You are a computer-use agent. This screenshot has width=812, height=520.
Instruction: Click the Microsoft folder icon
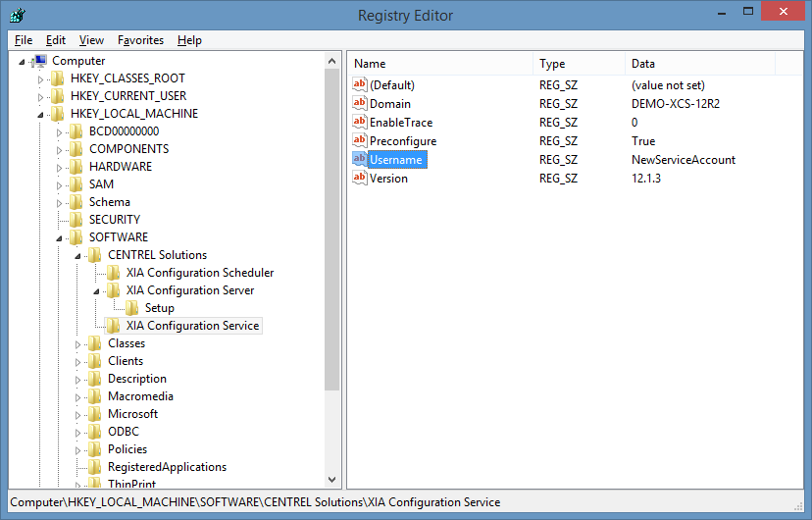(95, 414)
